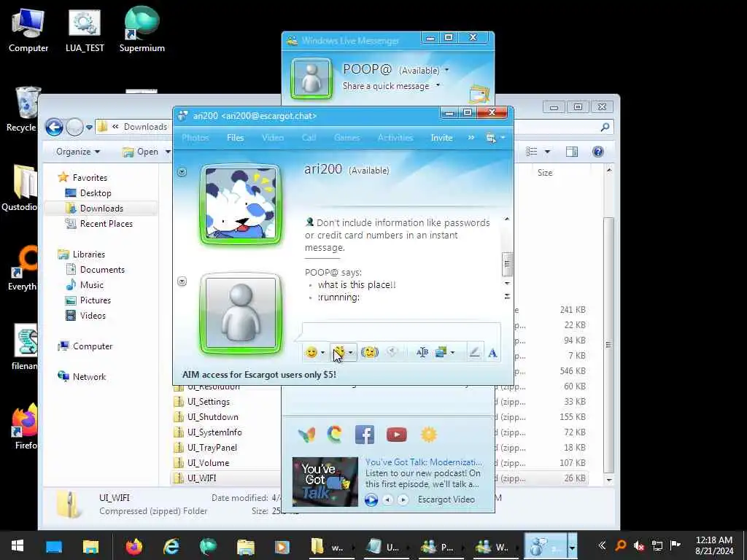Screen dimensions: 747x560
Task: Show more chat toolbar options chevron
Action: [471, 138]
